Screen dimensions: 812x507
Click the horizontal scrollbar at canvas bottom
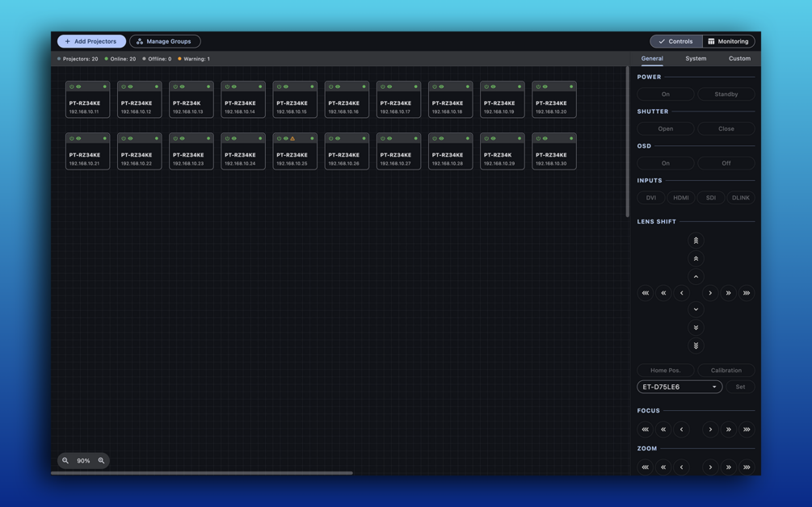point(202,473)
